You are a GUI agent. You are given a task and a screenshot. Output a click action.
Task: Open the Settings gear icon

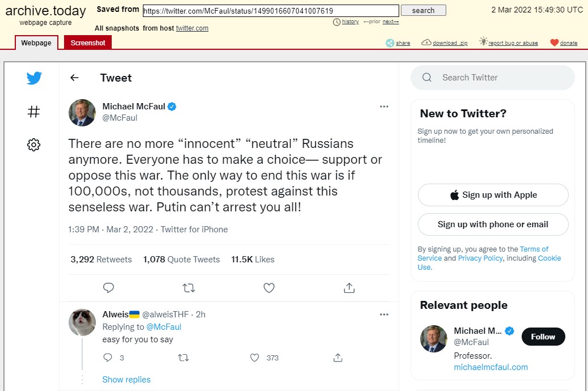tap(34, 145)
